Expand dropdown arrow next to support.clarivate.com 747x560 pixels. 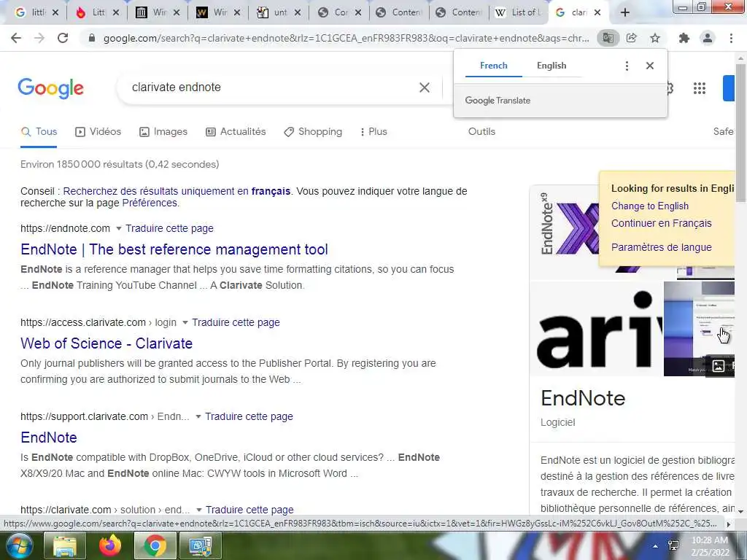tap(198, 416)
